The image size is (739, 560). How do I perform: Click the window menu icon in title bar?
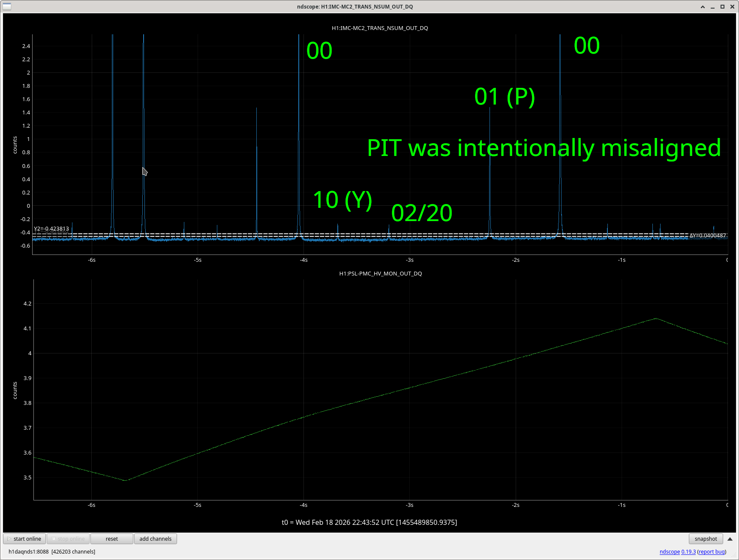coord(7,6)
